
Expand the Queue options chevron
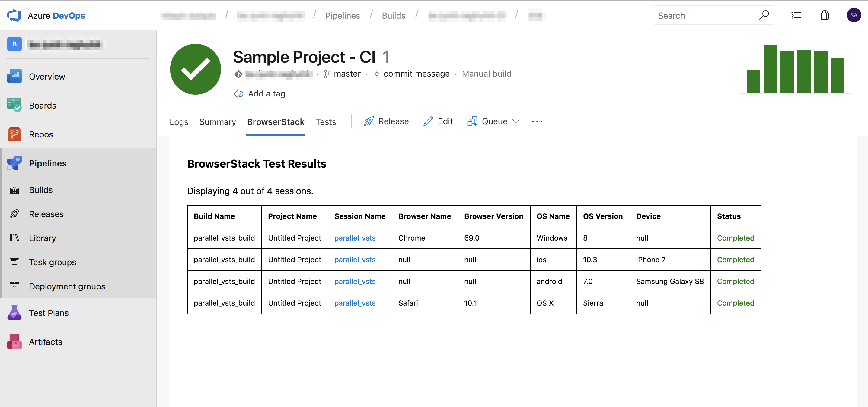point(515,121)
